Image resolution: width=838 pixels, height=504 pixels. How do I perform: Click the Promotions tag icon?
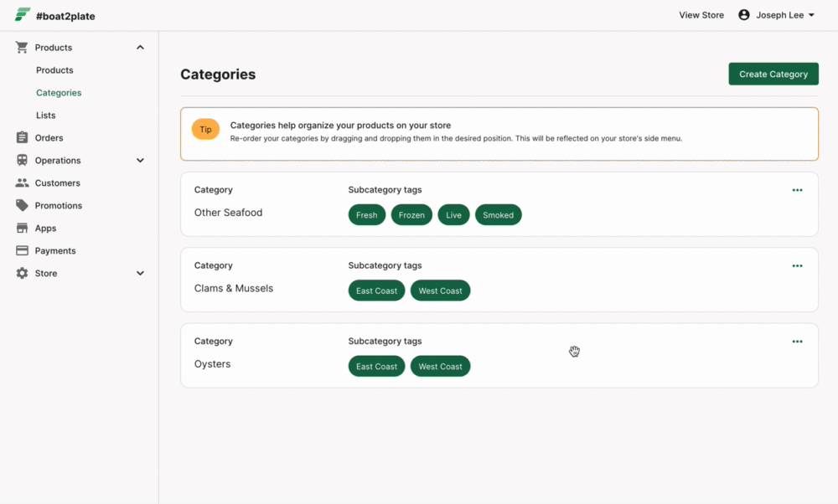pyautogui.click(x=22, y=205)
